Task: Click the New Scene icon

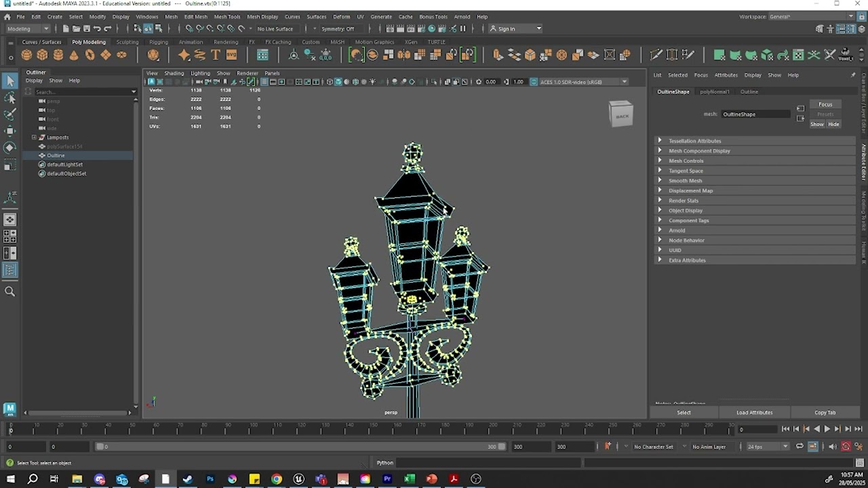Action: (x=66, y=28)
